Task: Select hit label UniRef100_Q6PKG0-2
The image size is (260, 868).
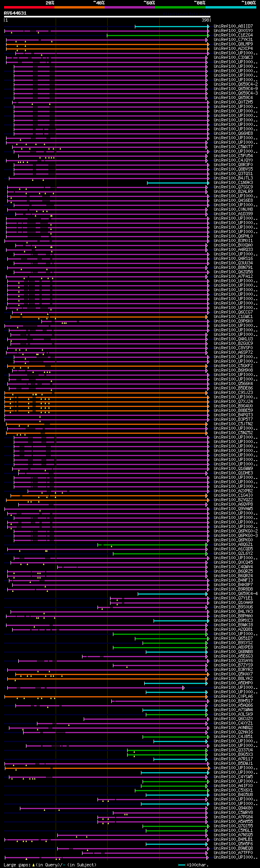Action: point(236,531)
